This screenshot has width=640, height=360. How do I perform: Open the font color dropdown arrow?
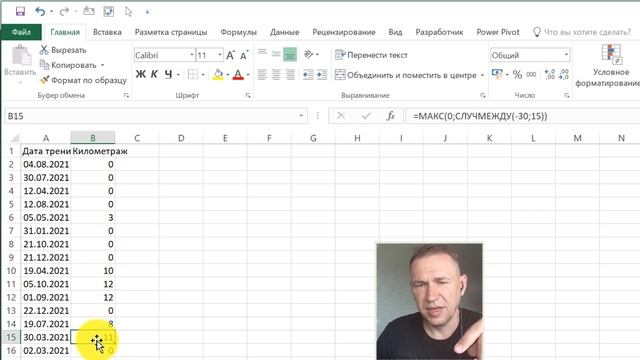248,75
